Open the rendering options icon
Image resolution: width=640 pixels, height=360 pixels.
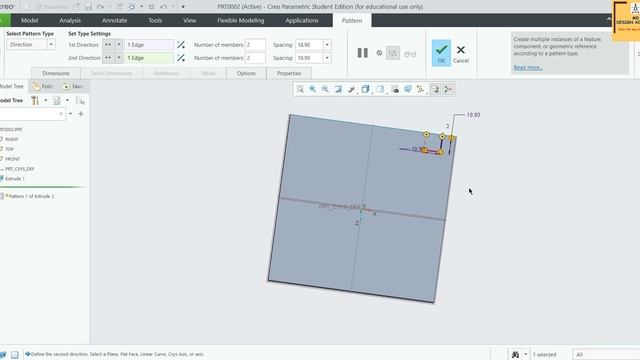click(x=351, y=89)
